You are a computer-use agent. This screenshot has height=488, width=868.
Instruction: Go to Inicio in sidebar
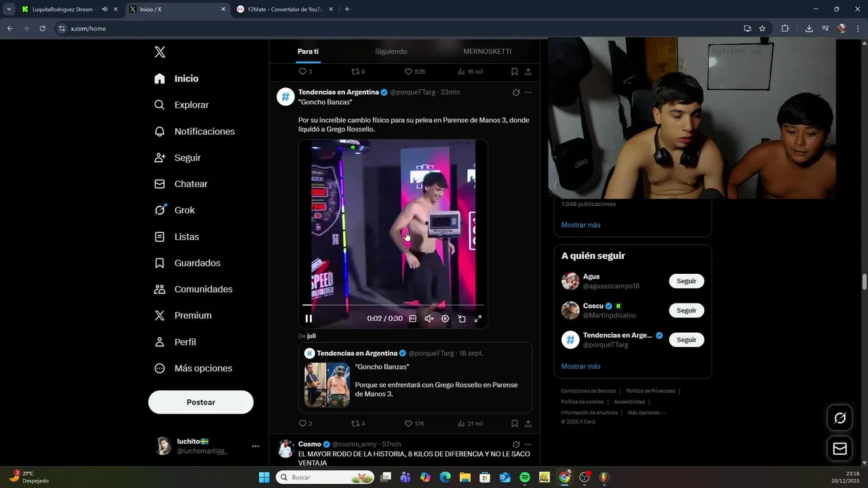click(176, 79)
